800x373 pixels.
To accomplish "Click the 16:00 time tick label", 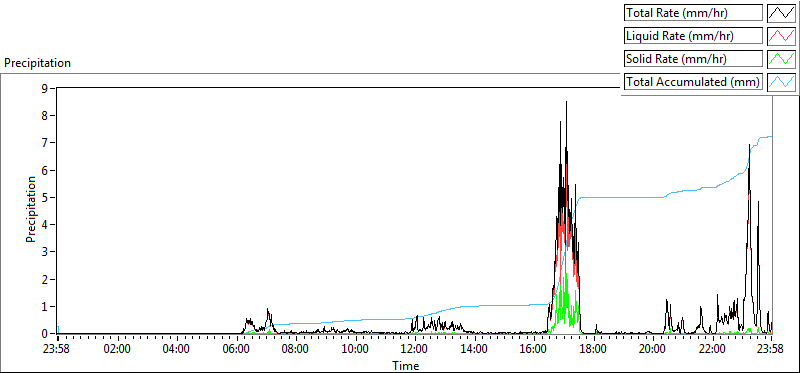I will click(534, 350).
